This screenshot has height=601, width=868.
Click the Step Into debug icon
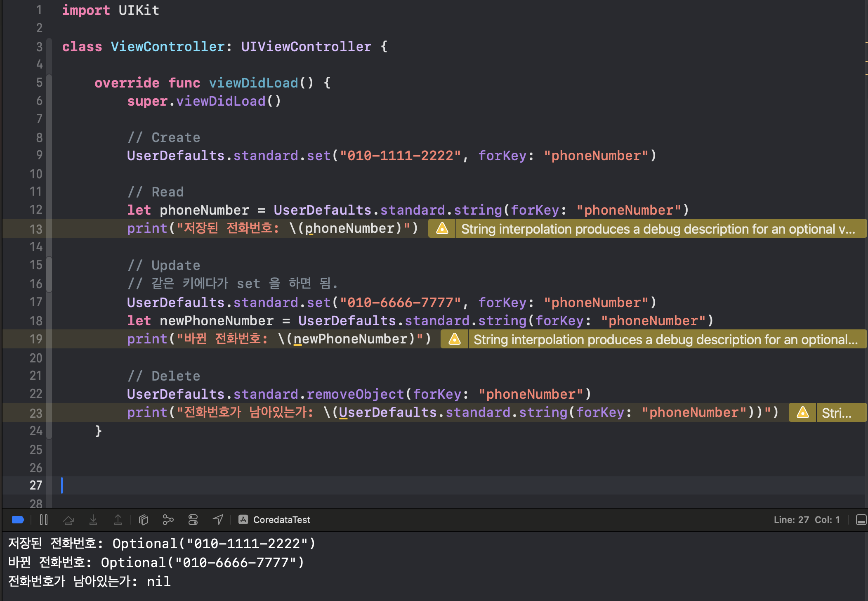tap(93, 520)
